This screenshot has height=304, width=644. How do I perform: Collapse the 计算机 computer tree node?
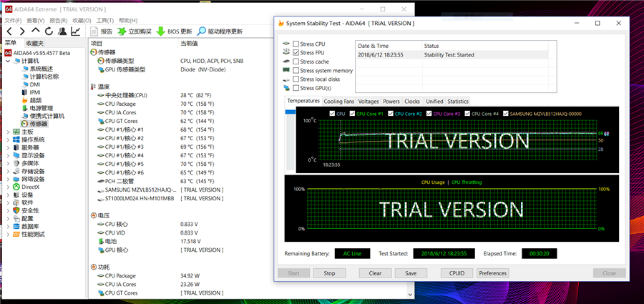tap(8, 61)
